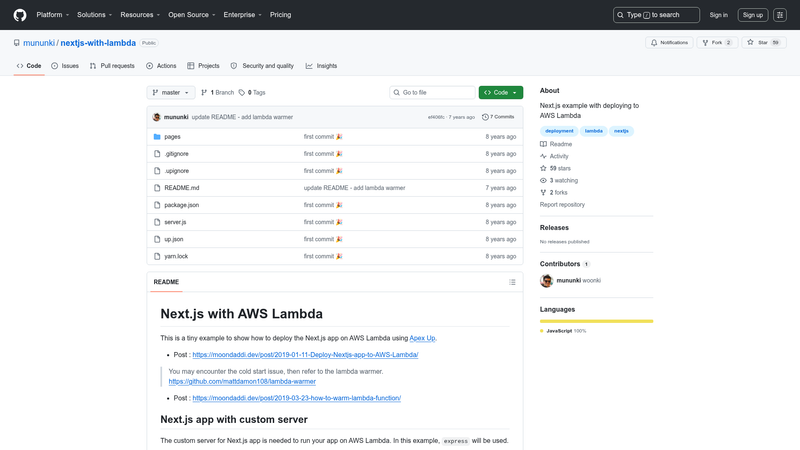The image size is (800, 450).
Task: Open the mattdamon108/lambda-warmer GitHub link
Action: pos(242,382)
